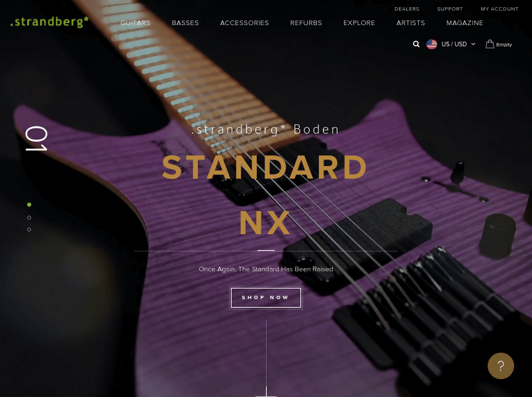Expand the US / USD currency dropdown
Image resolution: width=532 pixels, height=397 pixels.
click(458, 44)
